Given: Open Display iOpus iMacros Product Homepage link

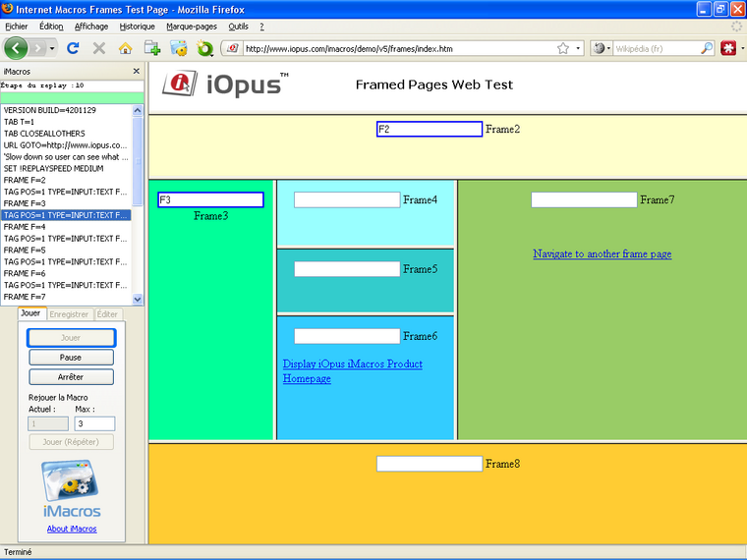Looking at the screenshot, I should click(x=353, y=371).
